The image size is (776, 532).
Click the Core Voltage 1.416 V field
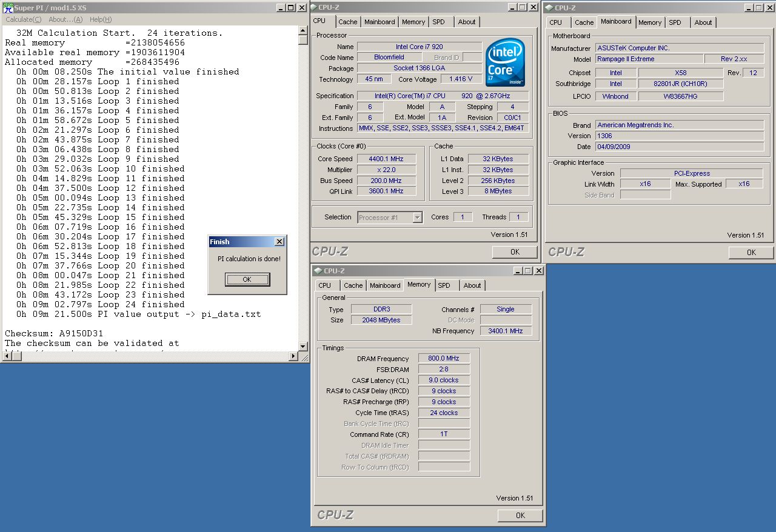pos(461,79)
